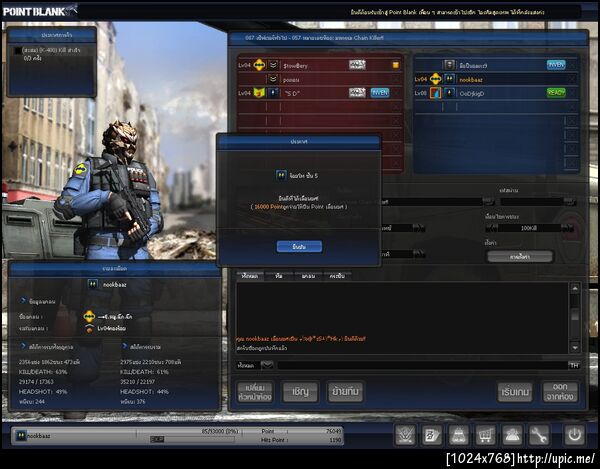Click nookbaaz's yellow clan emblem in blue team
The image size is (600, 469).
pos(435,79)
